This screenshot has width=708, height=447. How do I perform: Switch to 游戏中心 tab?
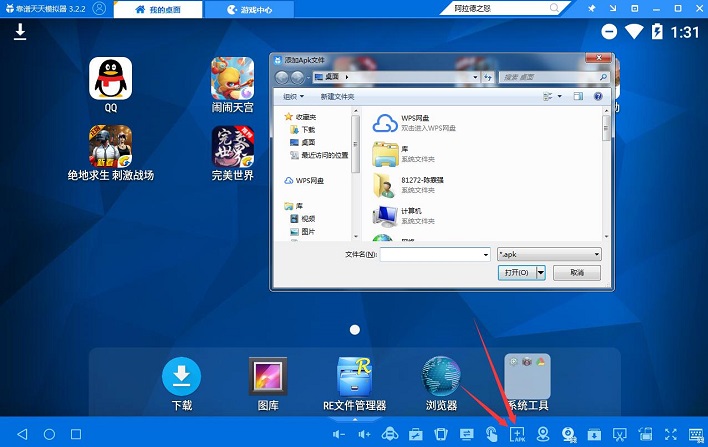click(249, 9)
